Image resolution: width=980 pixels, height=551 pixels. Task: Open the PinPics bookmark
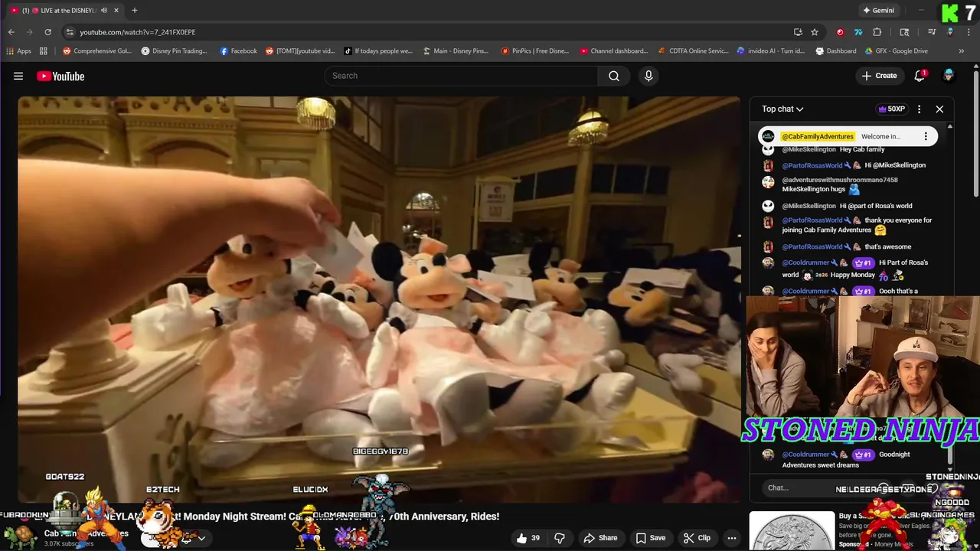pyautogui.click(x=535, y=51)
